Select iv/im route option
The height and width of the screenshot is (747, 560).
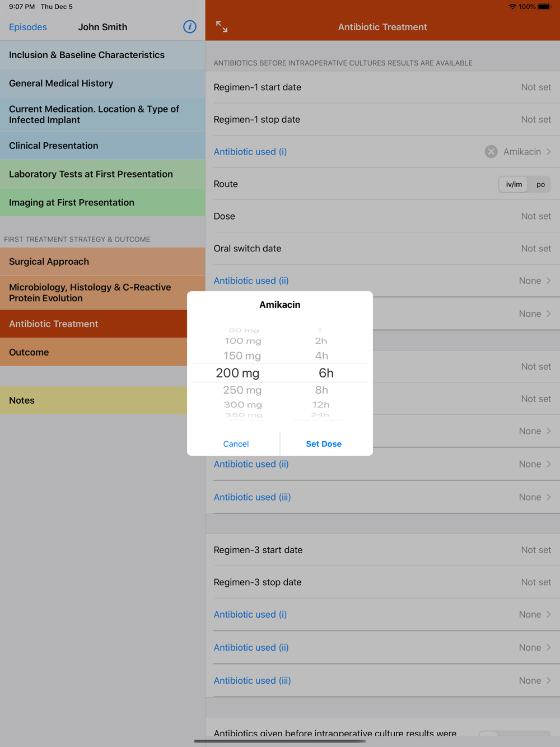click(x=514, y=184)
